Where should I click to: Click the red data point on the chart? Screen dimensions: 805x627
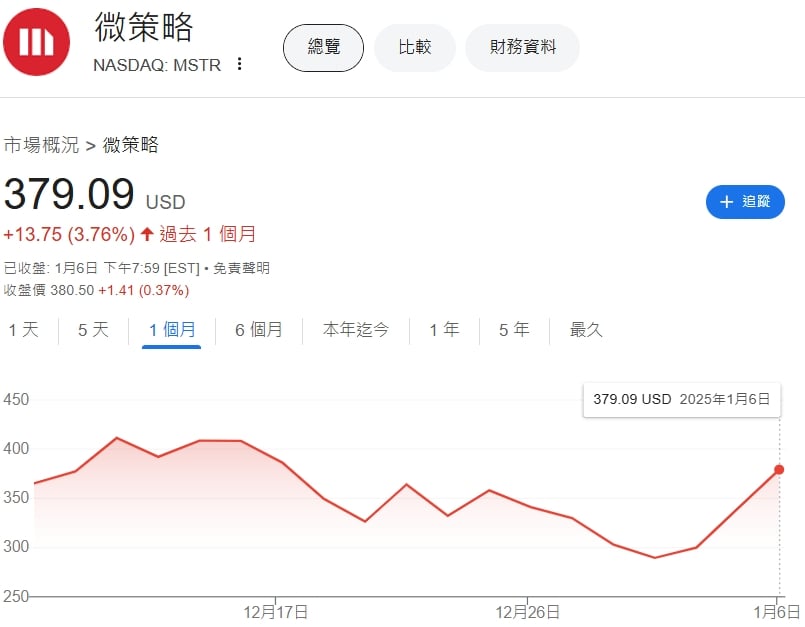coord(779,470)
